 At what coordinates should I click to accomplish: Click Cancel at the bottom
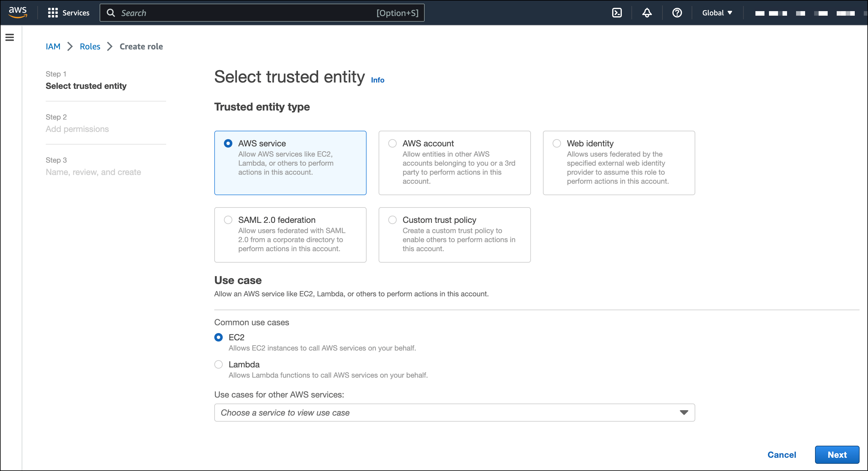tap(782, 454)
